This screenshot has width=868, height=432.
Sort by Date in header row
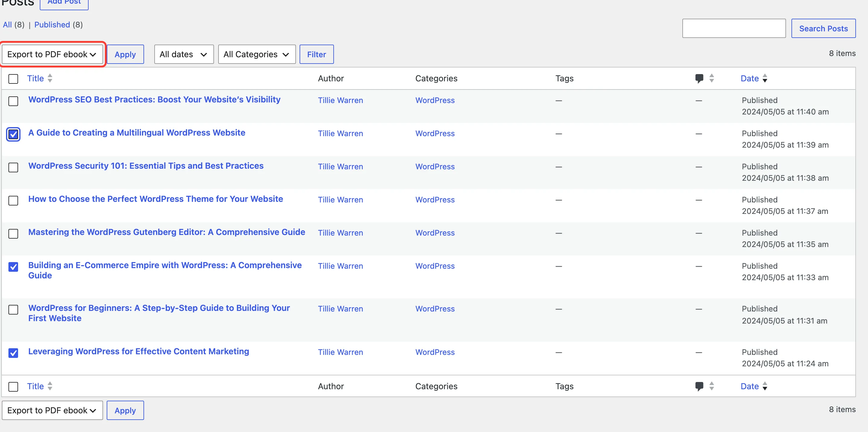[x=749, y=78]
